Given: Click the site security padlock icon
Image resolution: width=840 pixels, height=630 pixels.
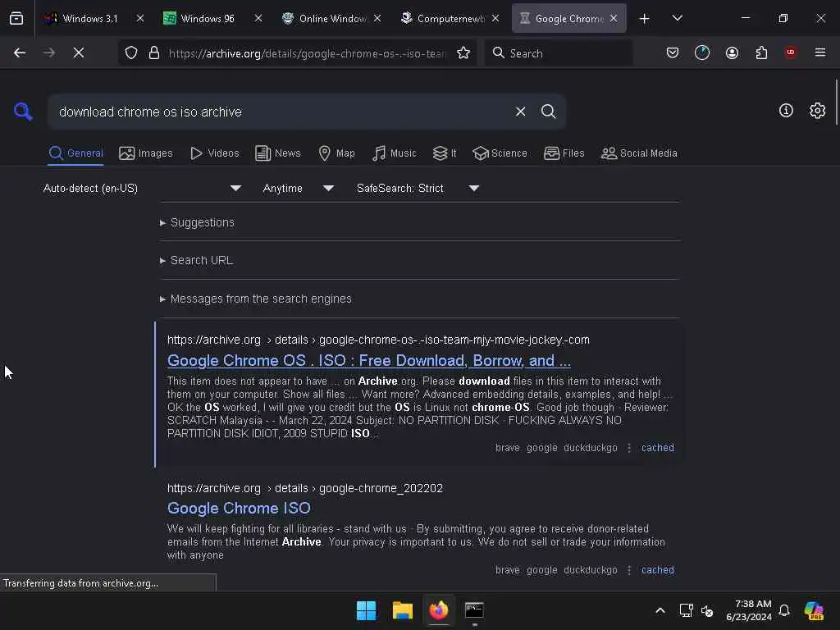Looking at the screenshot, I should point(154,52).
